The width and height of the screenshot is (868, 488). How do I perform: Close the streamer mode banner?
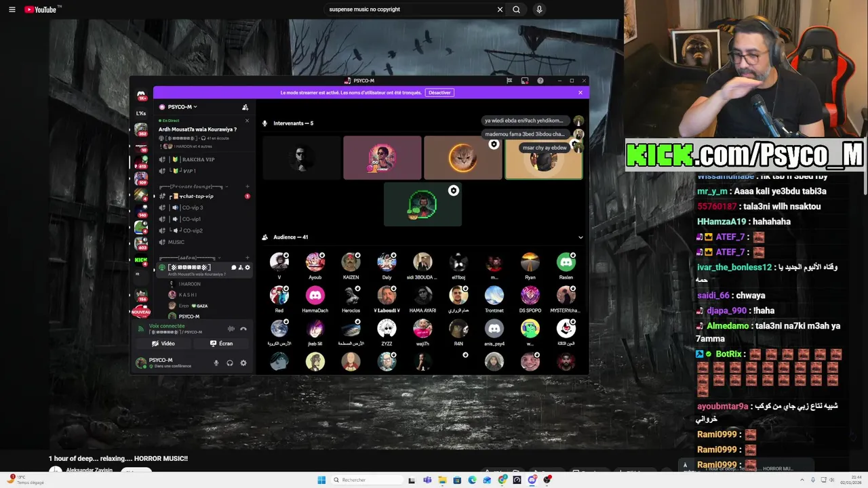pos(580,93)
